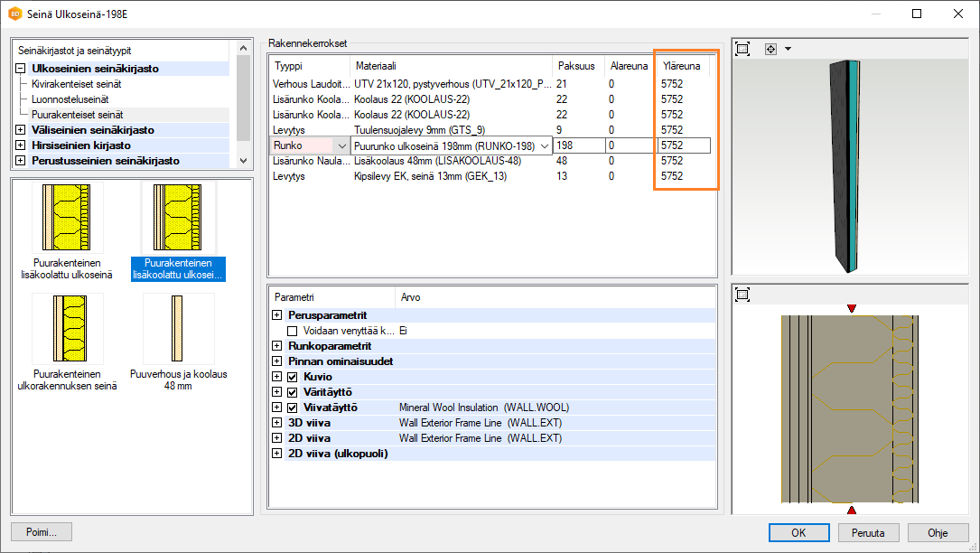Select Puurakenteinen ulkorakennuksen seinä wall type
Image resolution: width=980 pixels, height=553 pixels.
click(x=68, y=330)
